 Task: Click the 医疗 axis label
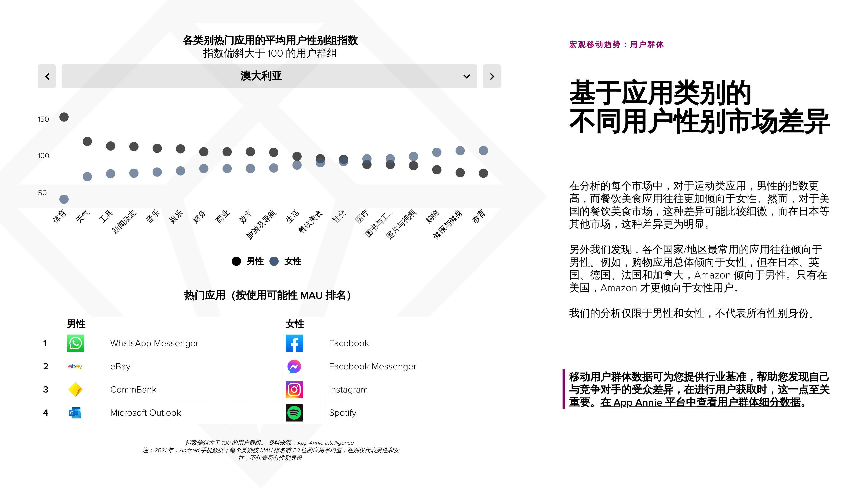click(x=362, y=216)
